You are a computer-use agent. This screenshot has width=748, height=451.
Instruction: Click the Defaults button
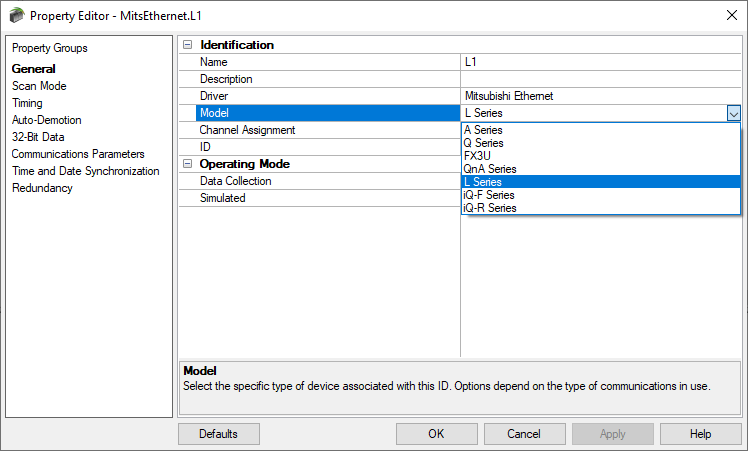(x=219, y=434)
